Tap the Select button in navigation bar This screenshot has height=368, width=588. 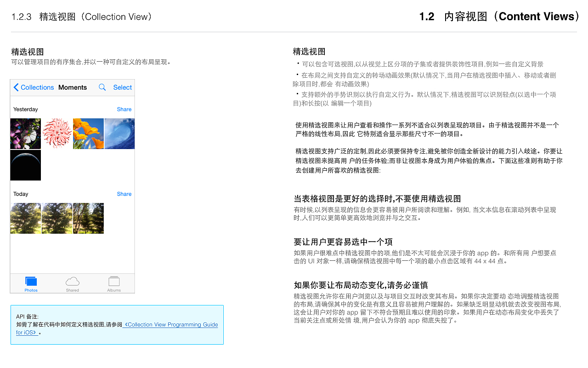(123, 87)
